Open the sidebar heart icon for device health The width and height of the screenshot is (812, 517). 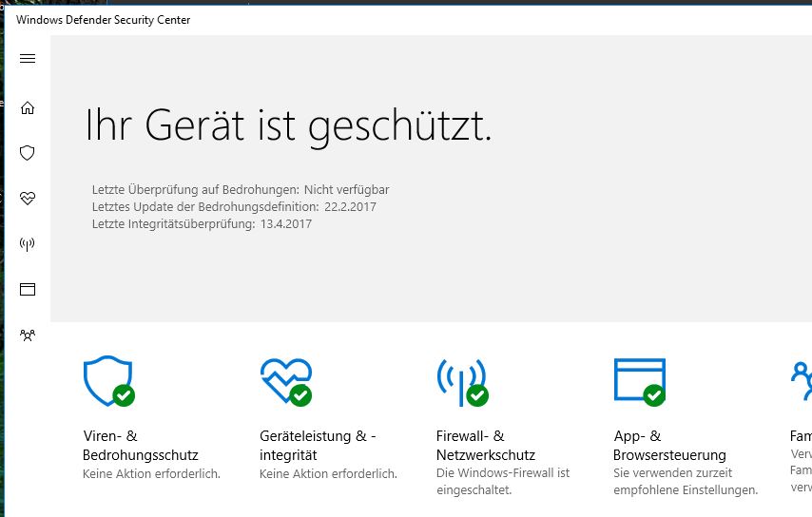tap(28, 199)
